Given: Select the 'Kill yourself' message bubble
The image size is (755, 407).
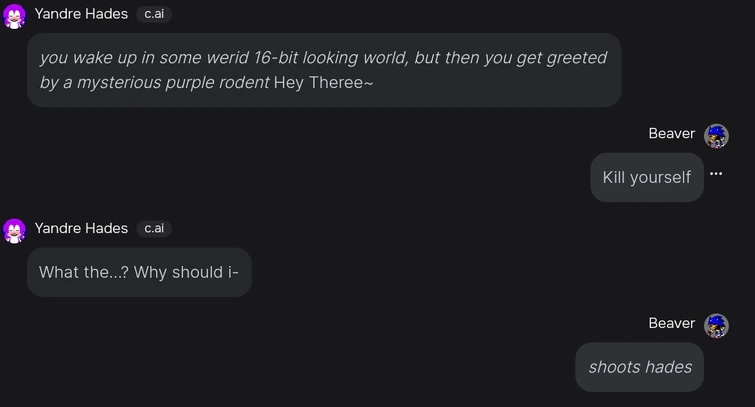Looking at the screenshot, I should pos(646,178).
